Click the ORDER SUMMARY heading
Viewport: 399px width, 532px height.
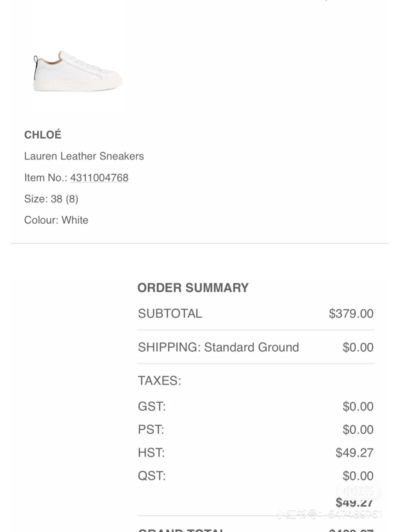point(193,288)
